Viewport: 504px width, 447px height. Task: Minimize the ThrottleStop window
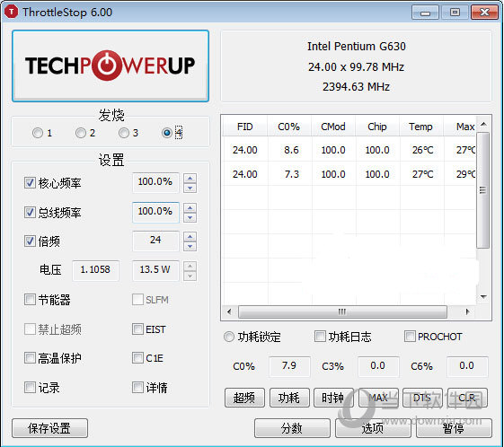click(x=425, y=13)
